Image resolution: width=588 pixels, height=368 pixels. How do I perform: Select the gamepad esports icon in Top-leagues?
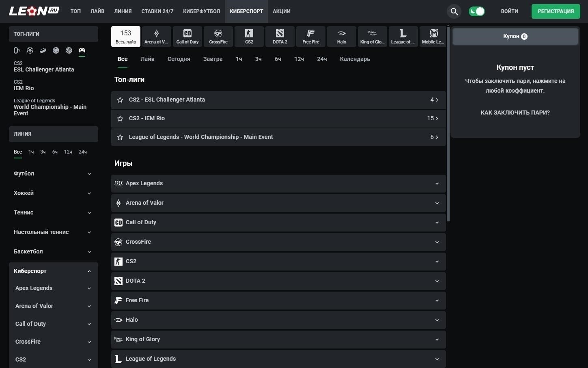82,50
